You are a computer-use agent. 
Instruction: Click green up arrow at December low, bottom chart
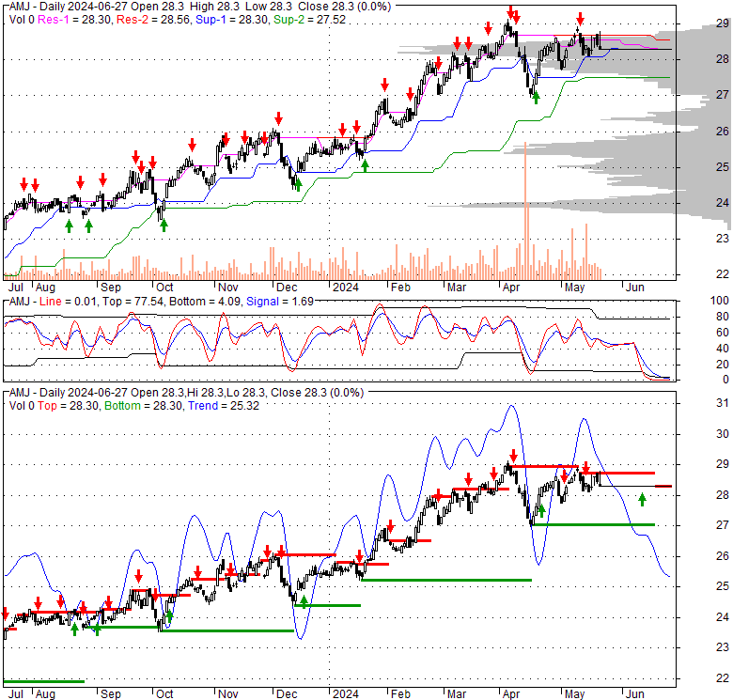(304, 602)
